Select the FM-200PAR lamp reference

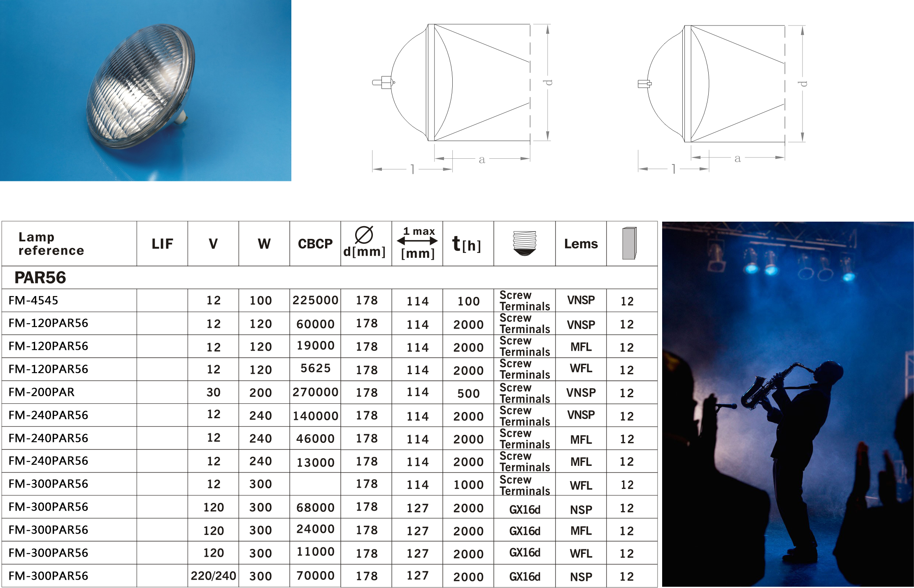[42, 392]
